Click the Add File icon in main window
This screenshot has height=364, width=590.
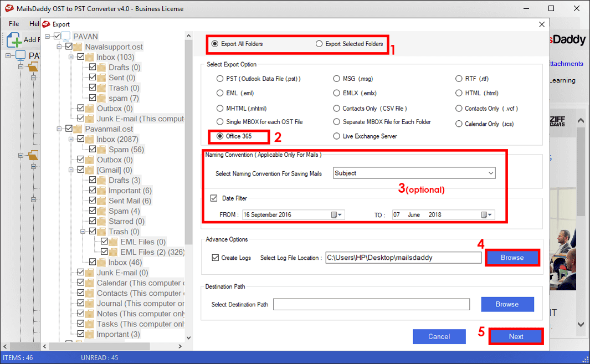(14, 39)
